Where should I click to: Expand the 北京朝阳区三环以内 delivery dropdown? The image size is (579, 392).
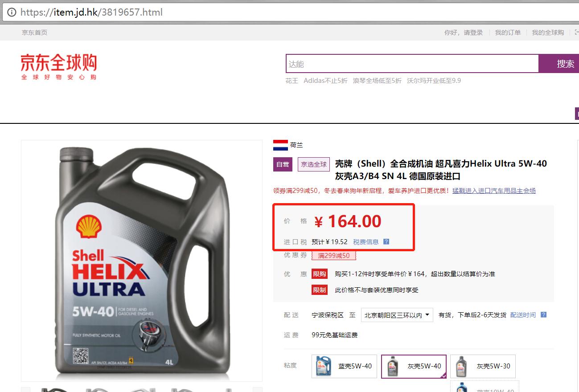[x=397, y=315]
